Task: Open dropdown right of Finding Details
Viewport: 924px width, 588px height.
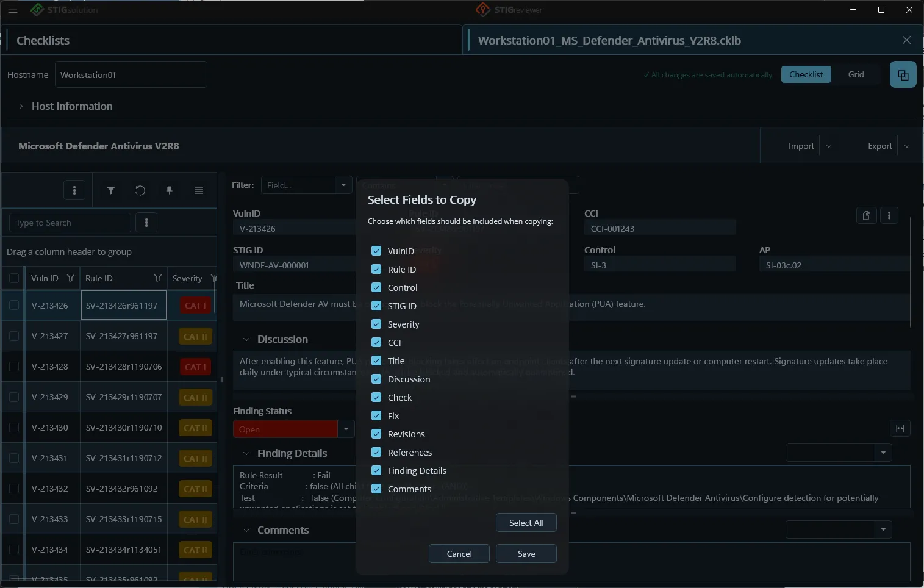Action: point(883,453)
